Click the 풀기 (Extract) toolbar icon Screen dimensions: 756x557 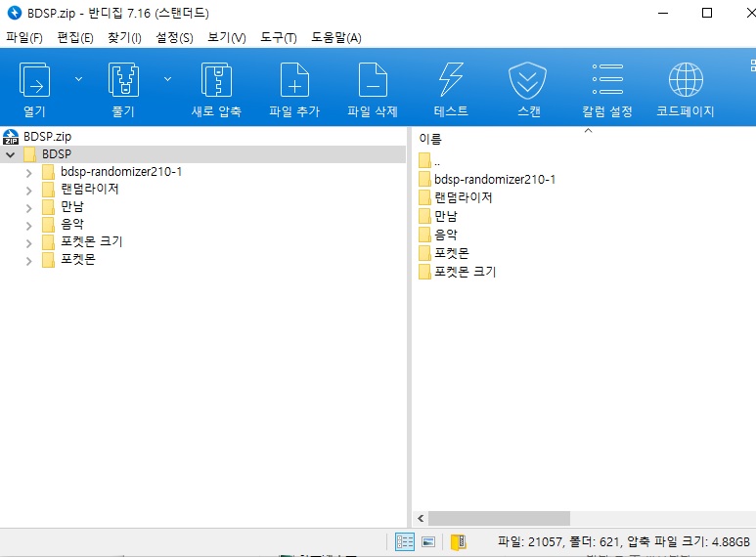(x=123, y=80)
